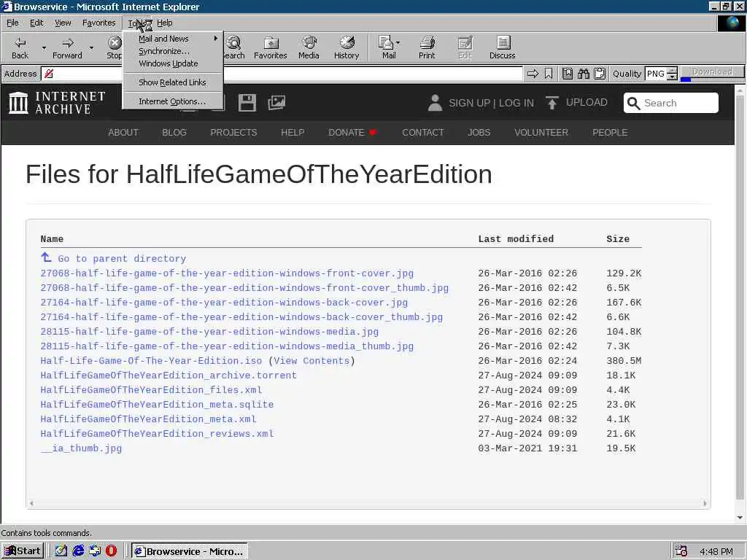This screenshot has width=747, height=560.
Task: Click Go to parent directory link
Action: click(122, 259)
